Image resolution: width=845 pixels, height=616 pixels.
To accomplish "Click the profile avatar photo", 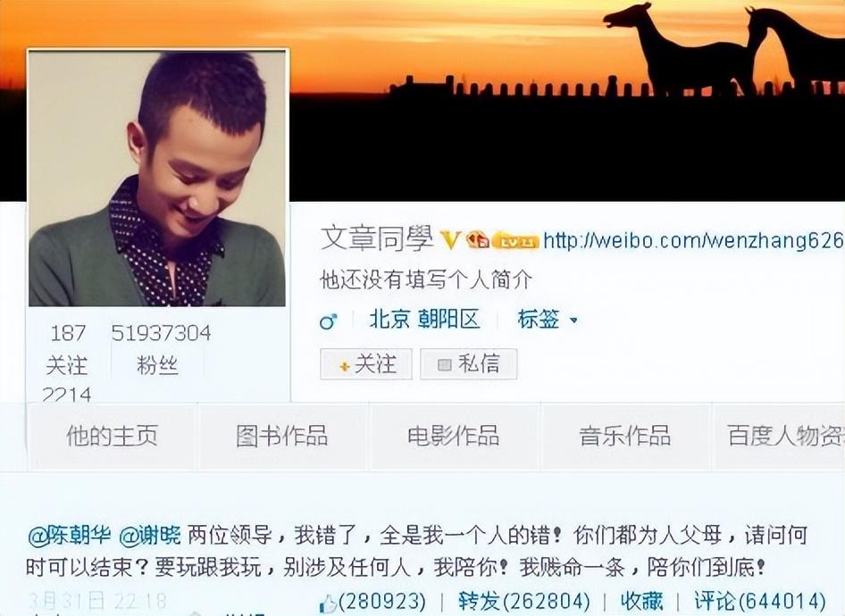I will [157, 179].
